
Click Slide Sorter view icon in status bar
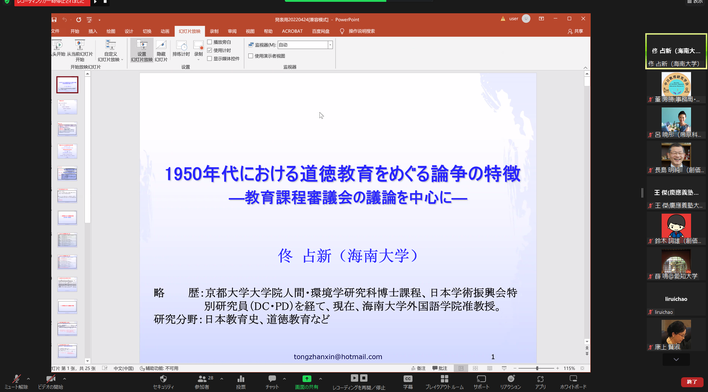[x=475, y=369]
